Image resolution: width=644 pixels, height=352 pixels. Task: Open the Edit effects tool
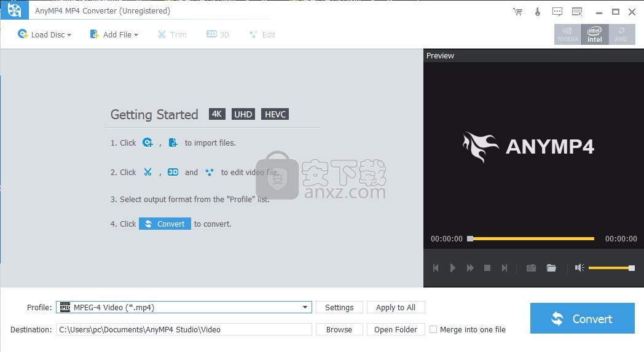pos(262,34)
